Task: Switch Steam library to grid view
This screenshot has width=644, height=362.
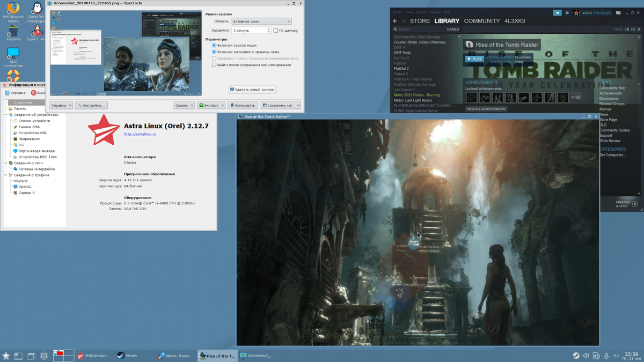Action: 639,29
